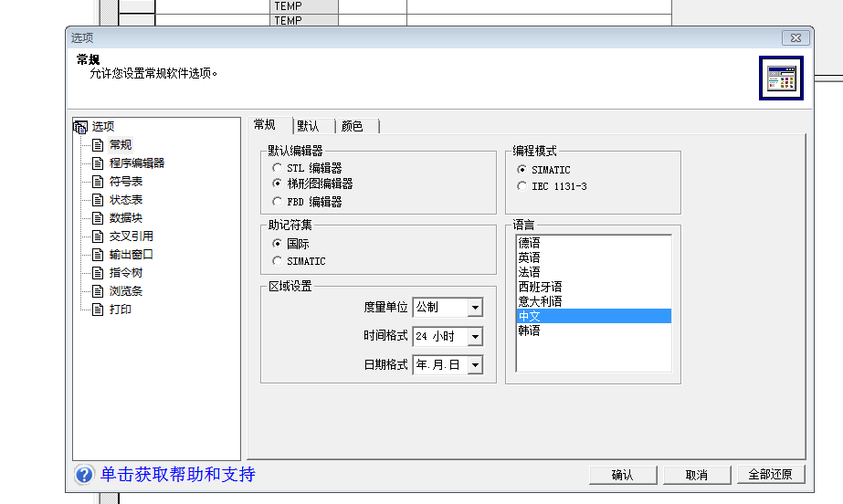
Task: Select the STL 编辑器 radio button
Action: 277,168
